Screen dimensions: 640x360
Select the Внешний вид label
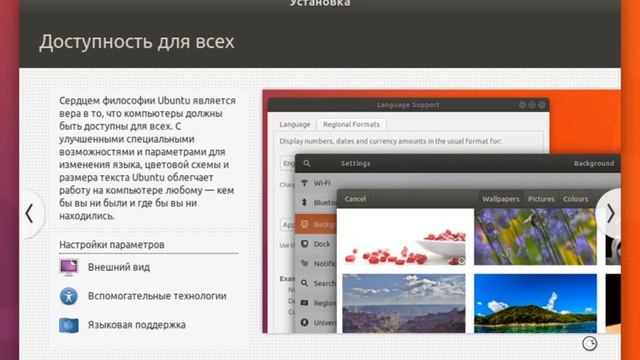coord(119,267)
